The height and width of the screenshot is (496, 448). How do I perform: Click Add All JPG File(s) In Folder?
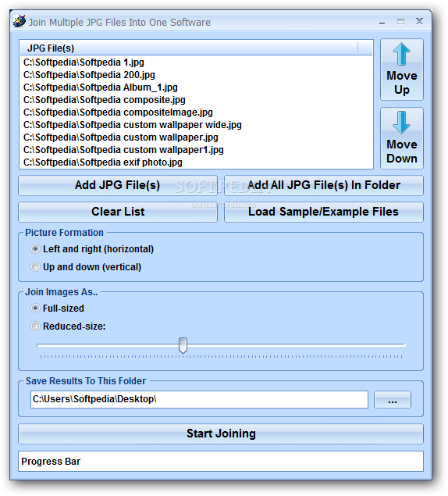324,185
